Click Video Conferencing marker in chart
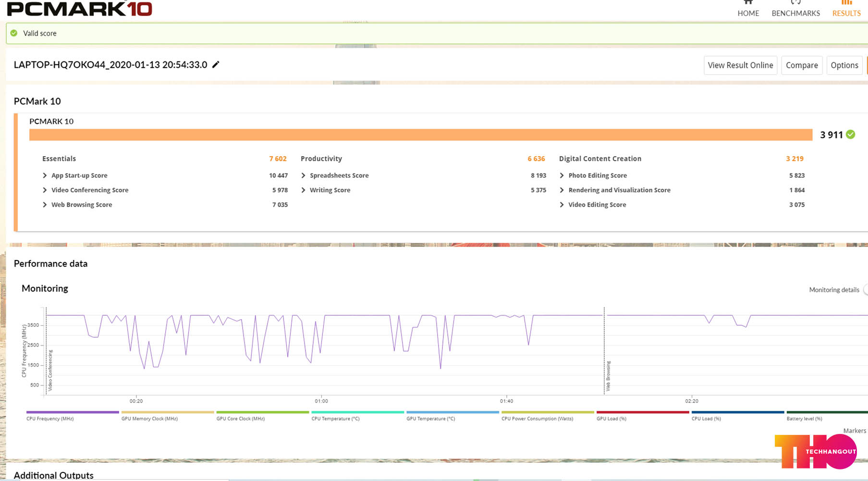Viewport: 868px width, 481px height. (50, 370)
